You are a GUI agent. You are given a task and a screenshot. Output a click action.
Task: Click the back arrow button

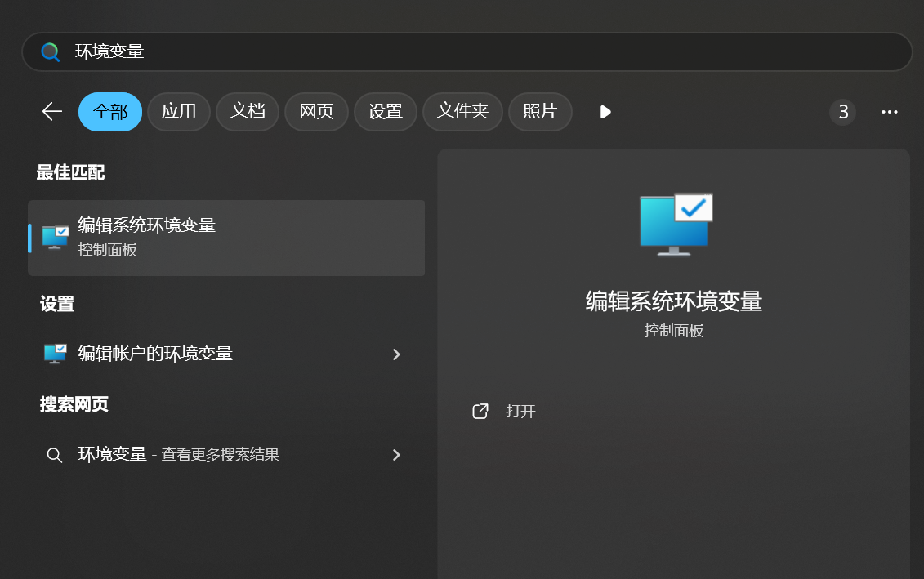point(52,112)
